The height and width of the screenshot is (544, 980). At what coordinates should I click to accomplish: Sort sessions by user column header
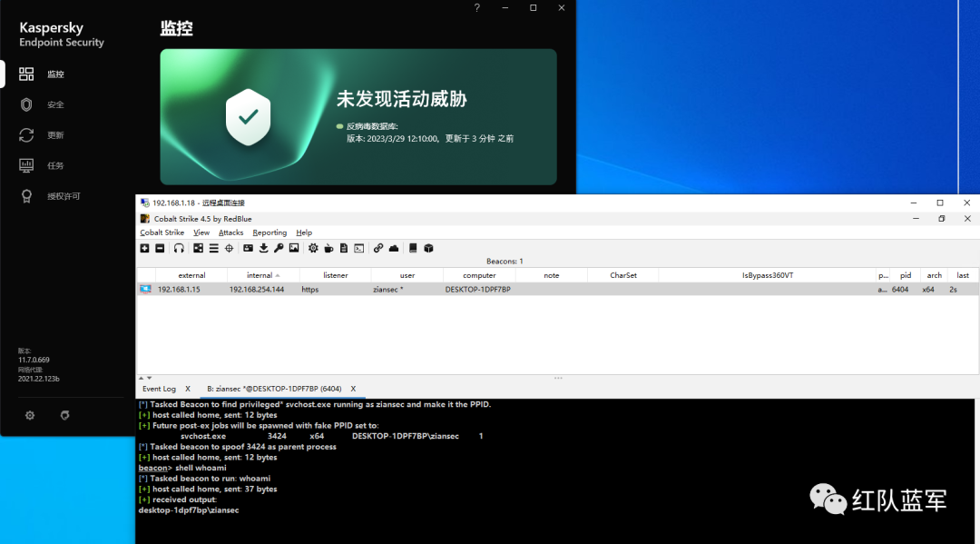(x=407, y=275)
